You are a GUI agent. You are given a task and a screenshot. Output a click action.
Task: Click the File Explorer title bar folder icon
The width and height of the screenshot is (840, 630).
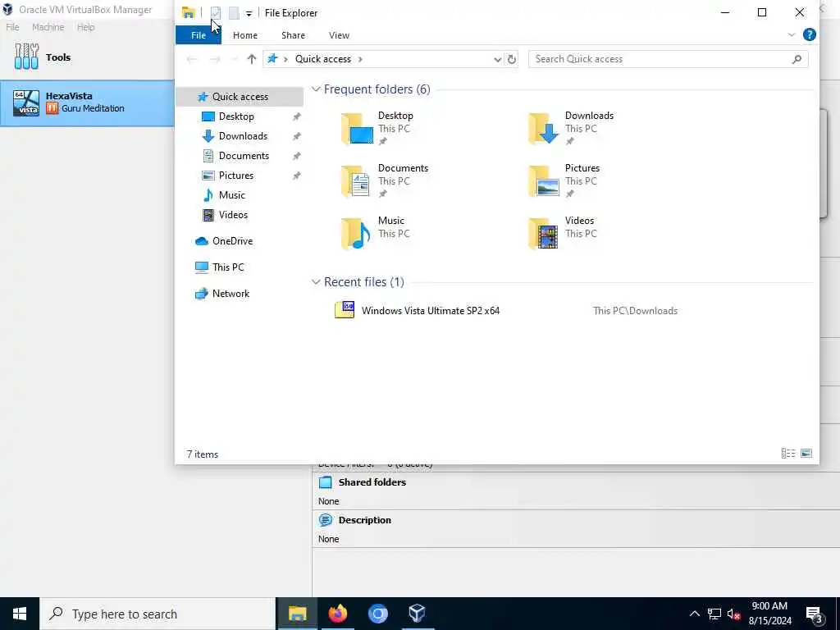(188, 13)
